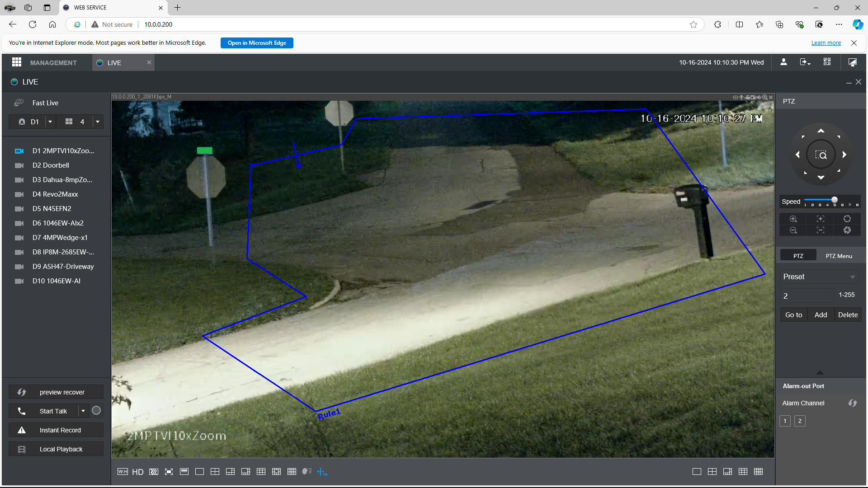This screenshot has height=488, width=868.
Task: Click the preset number input field
Action: pos(807,296)
